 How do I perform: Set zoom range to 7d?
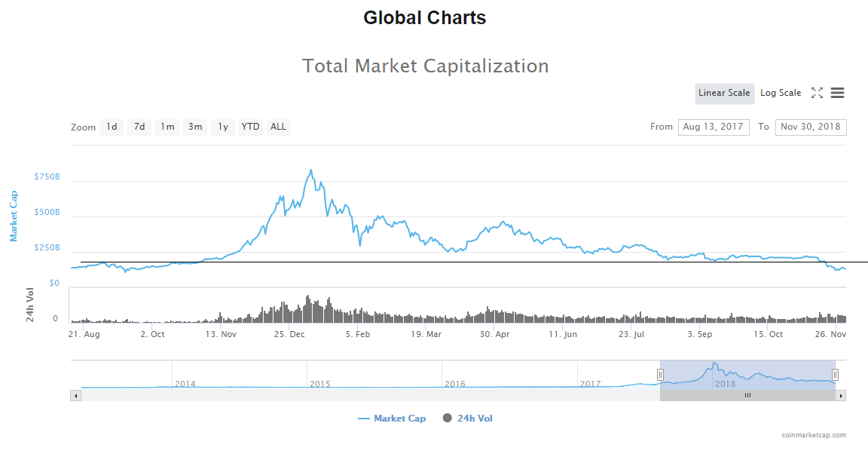pyautogui.click(x=139, y=127)
